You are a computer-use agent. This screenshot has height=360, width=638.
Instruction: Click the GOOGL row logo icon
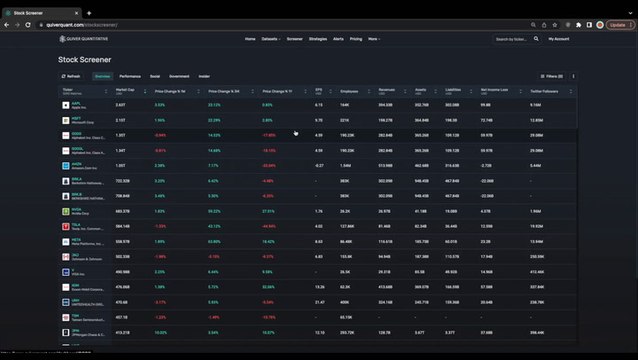66,151
